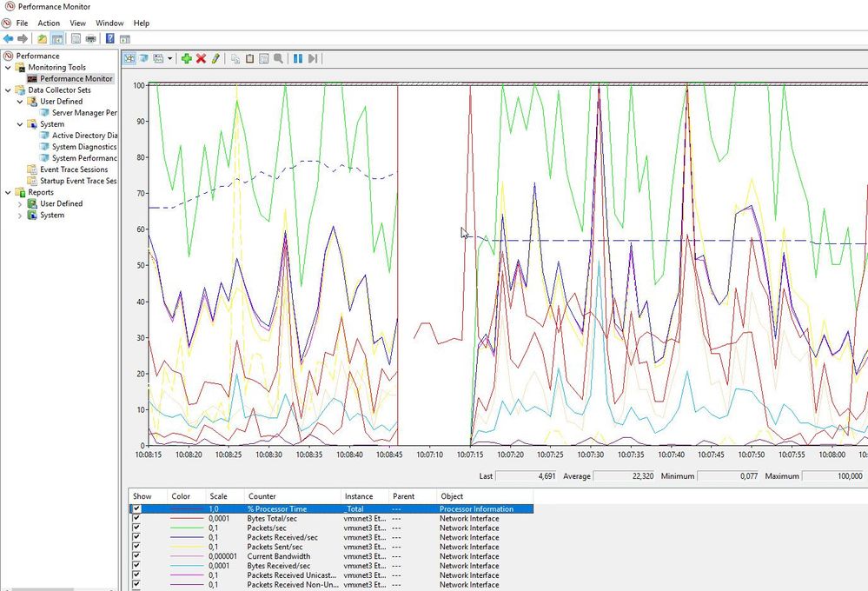Open the Change graph type dropdown arrow
The image size is (868, 591).
170,58
